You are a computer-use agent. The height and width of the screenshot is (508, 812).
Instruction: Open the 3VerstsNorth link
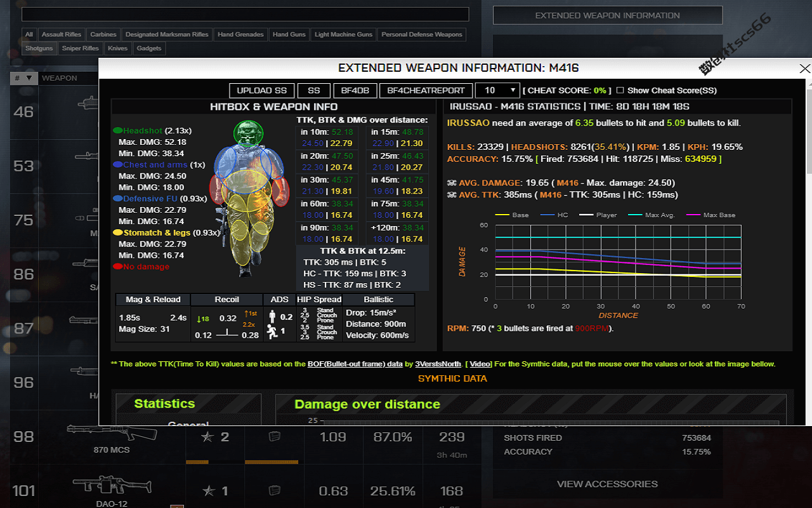click(x=438, y=364)
